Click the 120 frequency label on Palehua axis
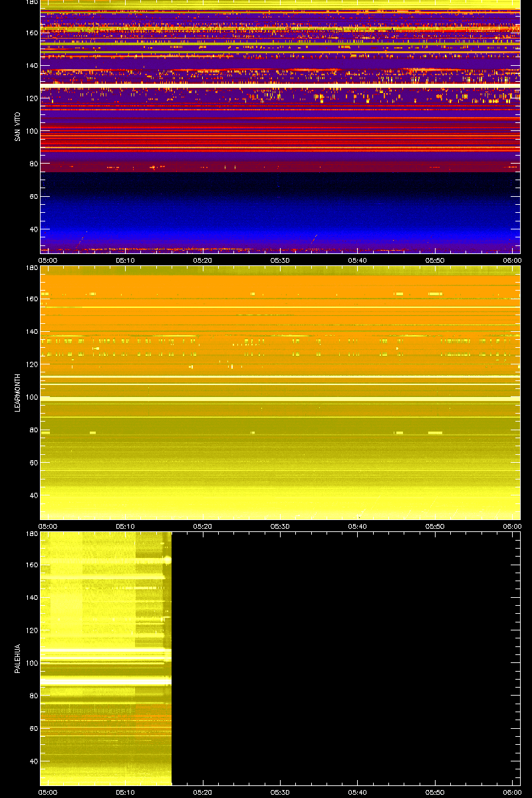 coord(31,630)
